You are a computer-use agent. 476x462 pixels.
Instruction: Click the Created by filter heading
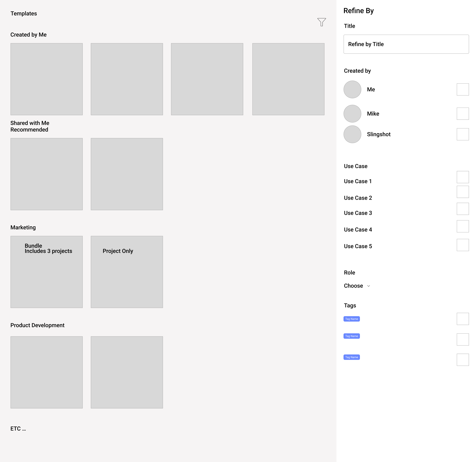pyautogui.click(x=357, y=71)
